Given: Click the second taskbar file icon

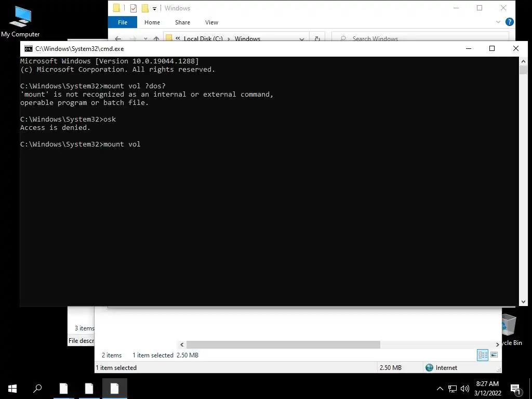Looking at the screenshot, I should coord(89,389).
